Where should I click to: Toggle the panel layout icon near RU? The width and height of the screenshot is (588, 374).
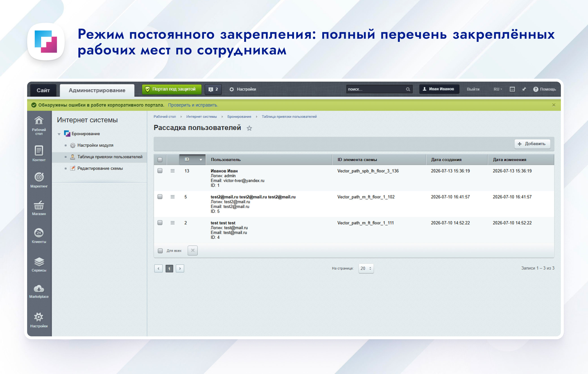coord(512,89)
